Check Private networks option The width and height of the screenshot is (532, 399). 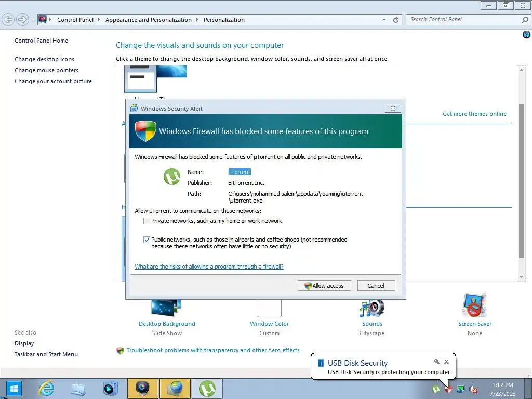coord(147,221)
